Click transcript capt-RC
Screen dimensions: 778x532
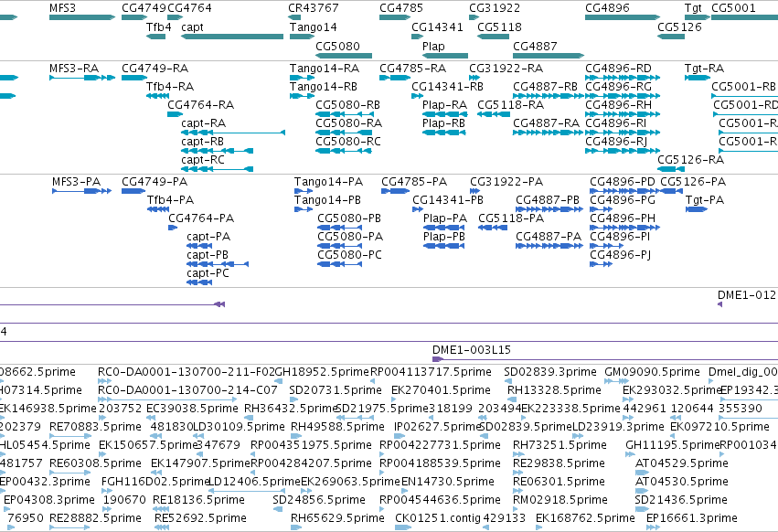coord(218,169)
